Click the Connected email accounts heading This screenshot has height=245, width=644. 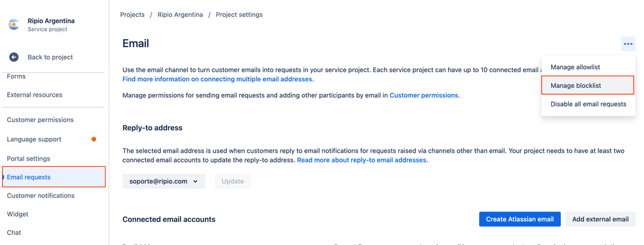[169, 219]
